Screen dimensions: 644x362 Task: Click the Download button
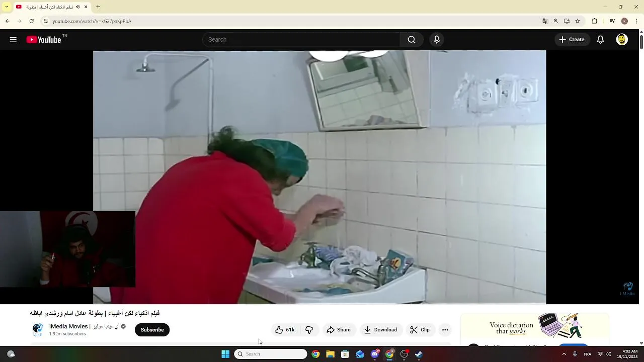[381, 330]
